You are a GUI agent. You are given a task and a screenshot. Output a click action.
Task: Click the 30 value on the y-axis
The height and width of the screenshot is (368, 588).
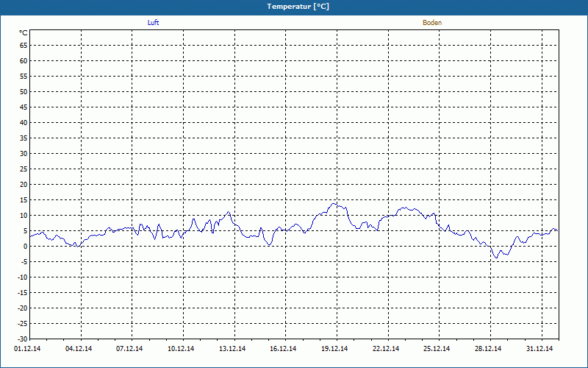24,154
